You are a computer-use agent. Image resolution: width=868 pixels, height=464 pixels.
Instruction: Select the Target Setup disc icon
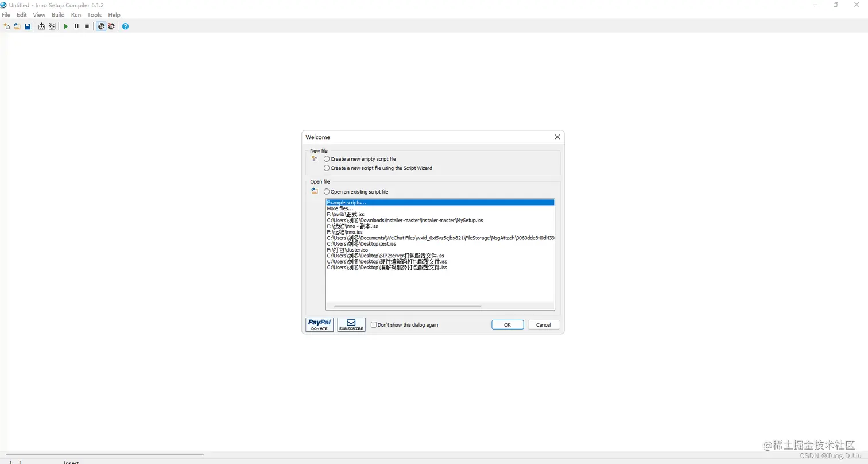101,26
